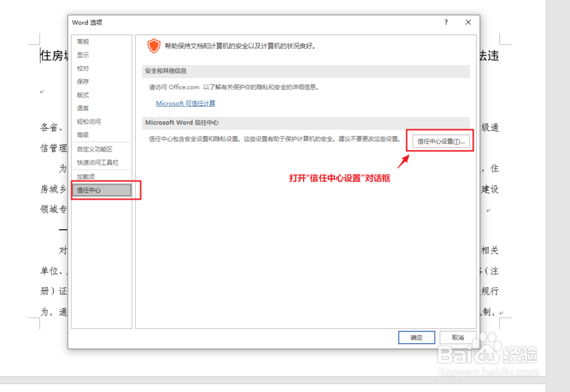Close the Word 选项 dialog with the X
The image size is (570, 392).
468,22
